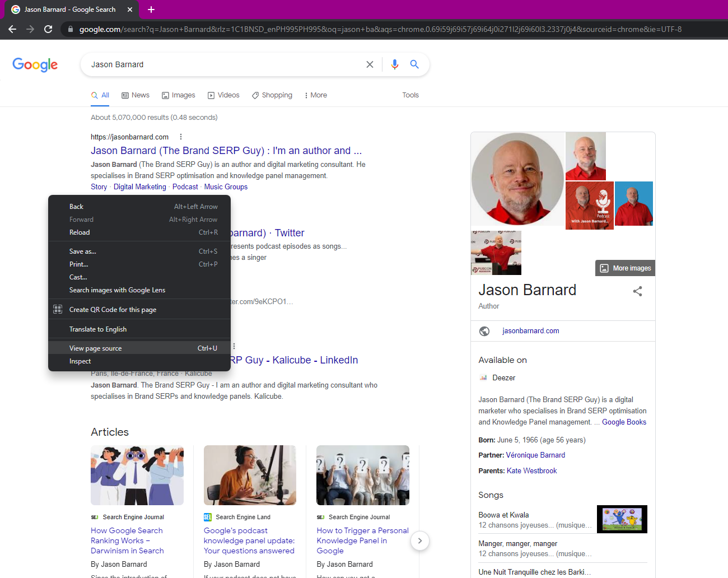Open the three-dot menu beside jasonbarnard.com result
The height and width of the screenshot is (578, 728).
click(180, 137)
